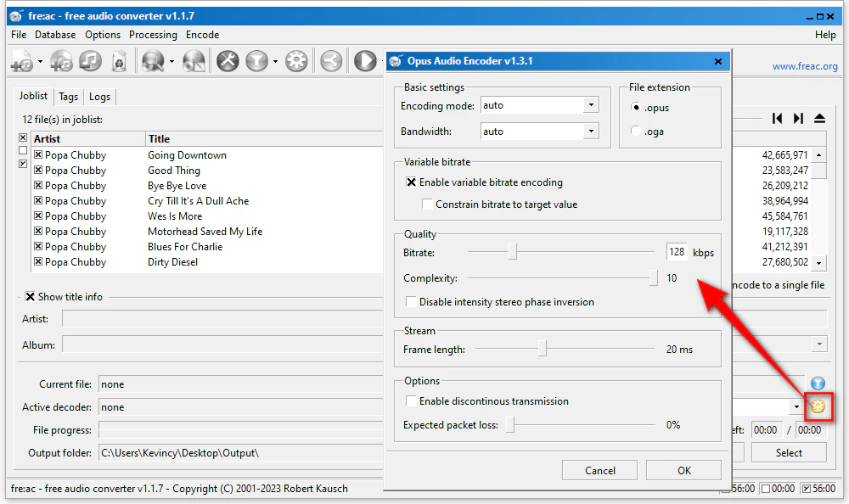Viewport: 849px width, 504px height.
Task: Click the signal processing filter funnel icon
Action: coord(257,61)
